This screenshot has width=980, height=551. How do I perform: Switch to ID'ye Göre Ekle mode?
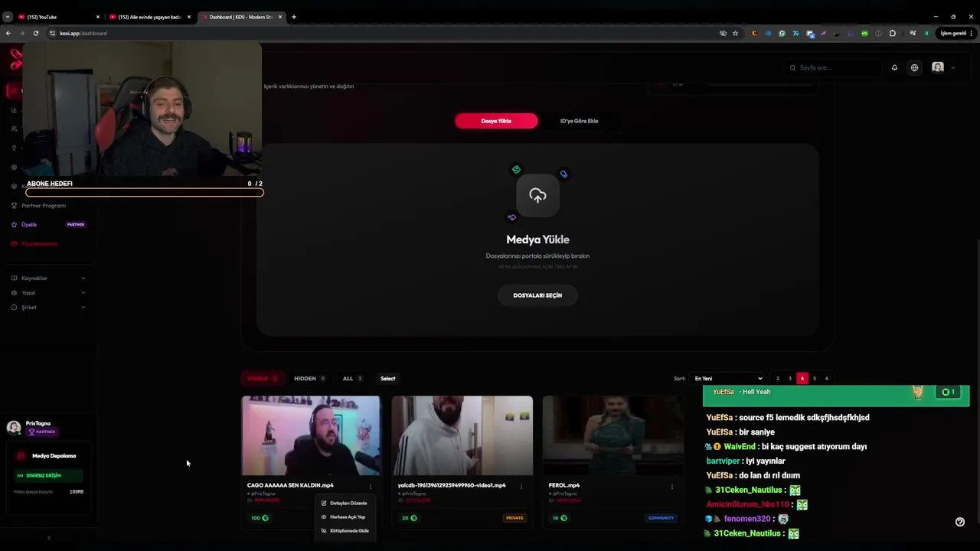click(579, 121)
